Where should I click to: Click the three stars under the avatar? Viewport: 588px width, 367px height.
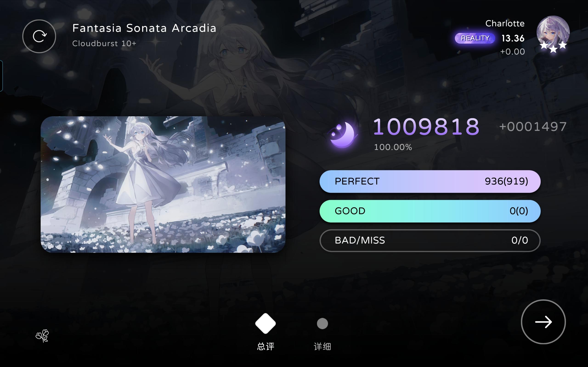(x=553, y=47)
